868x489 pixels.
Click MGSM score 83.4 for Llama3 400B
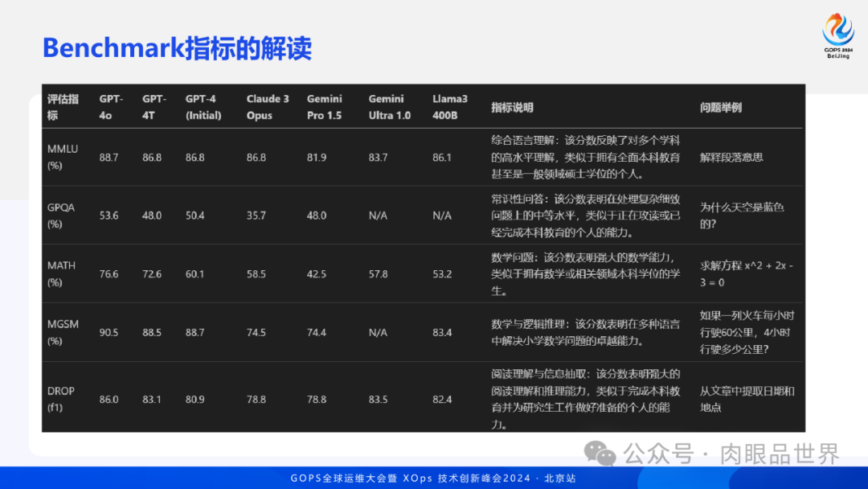pos(442,332)
